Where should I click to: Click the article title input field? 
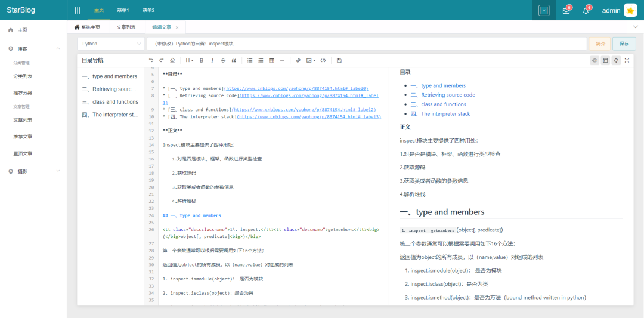click(x=367, y=44)
